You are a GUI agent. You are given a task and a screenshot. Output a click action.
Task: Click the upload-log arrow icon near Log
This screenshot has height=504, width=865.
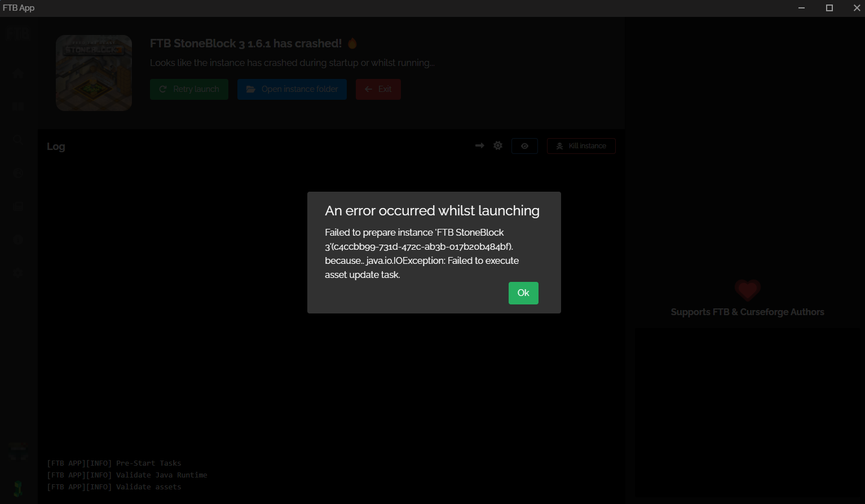[479, 145]
